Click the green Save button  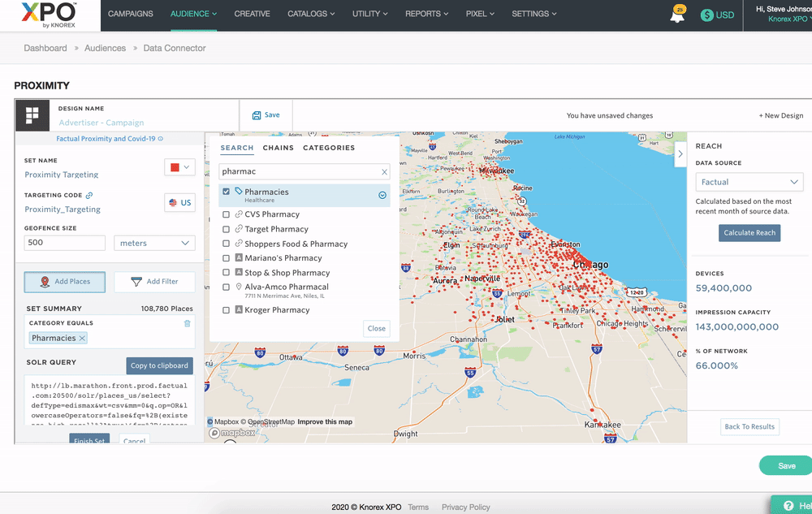point(787,466)
